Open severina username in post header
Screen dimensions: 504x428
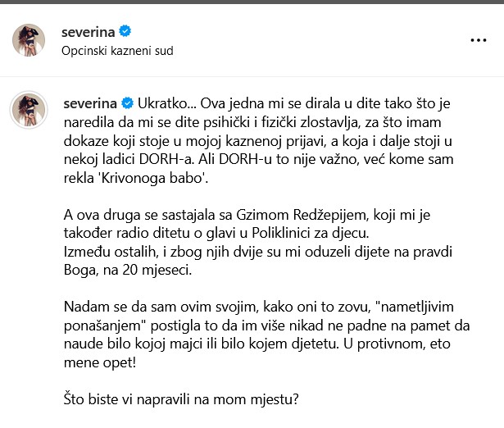pos(89,32)
